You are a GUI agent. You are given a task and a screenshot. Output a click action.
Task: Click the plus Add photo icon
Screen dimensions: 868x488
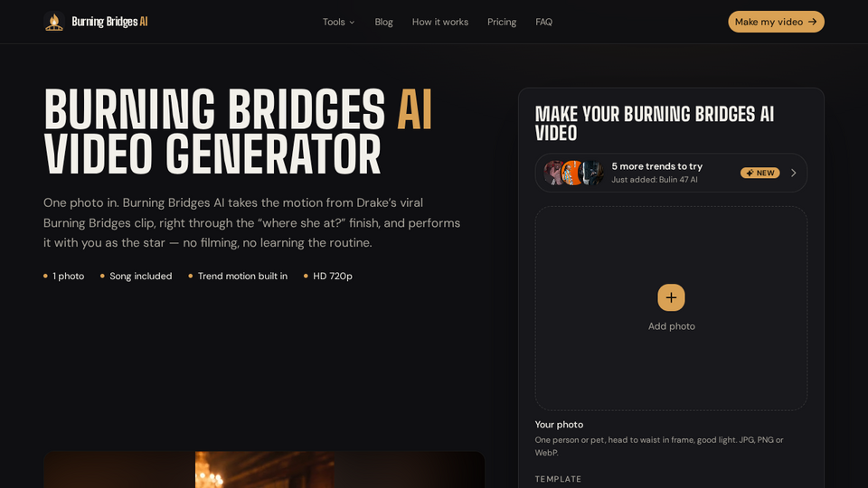pyautogui.click(x=671, y=297)
